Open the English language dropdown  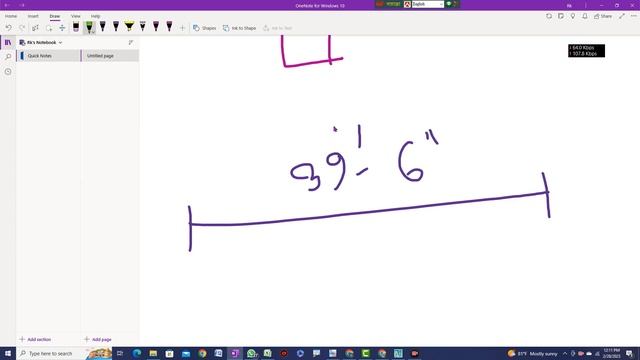point(427,4)
